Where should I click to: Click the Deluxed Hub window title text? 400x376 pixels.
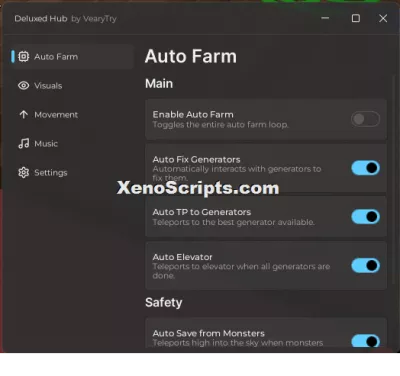[x=65, y=19]
